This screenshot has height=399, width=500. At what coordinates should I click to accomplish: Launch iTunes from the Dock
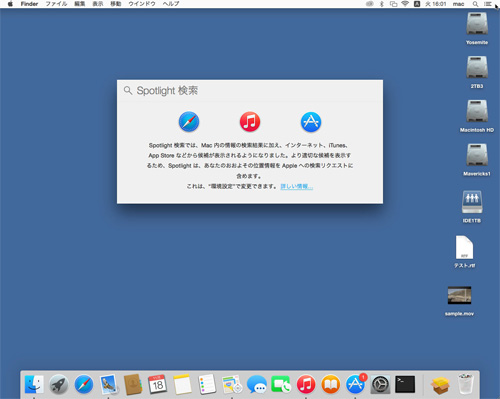click(x=306, y=384)
